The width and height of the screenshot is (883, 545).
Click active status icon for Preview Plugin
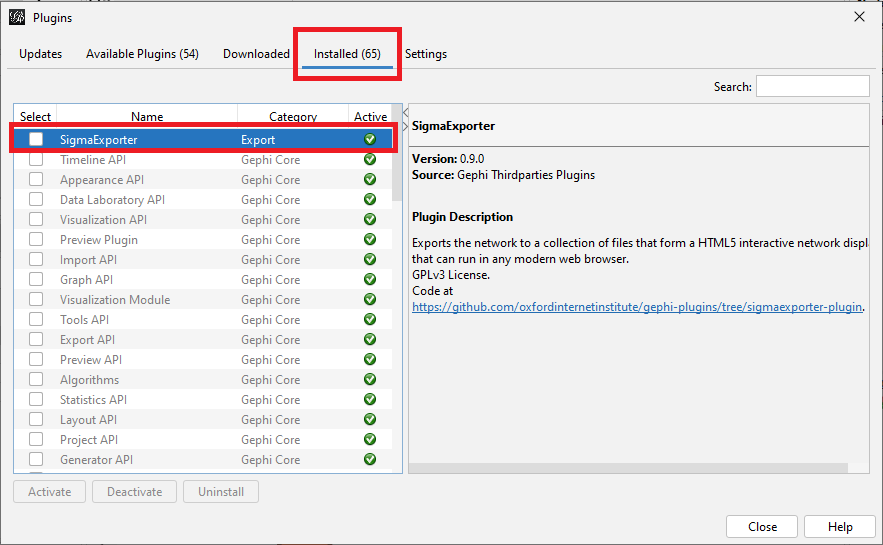pyautogui.click(x=370, y=239)
